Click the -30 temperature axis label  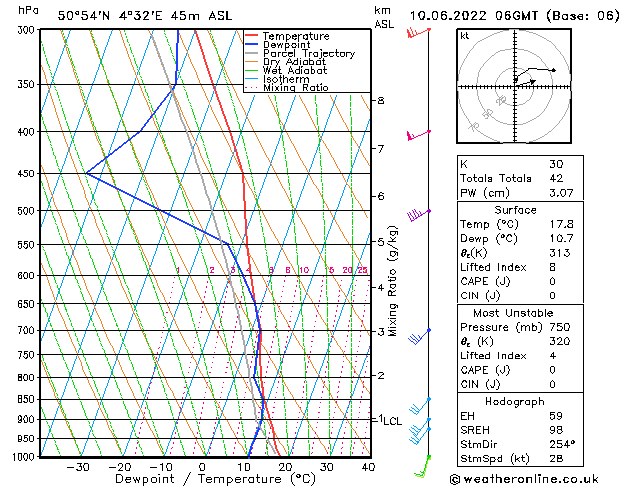77,467
